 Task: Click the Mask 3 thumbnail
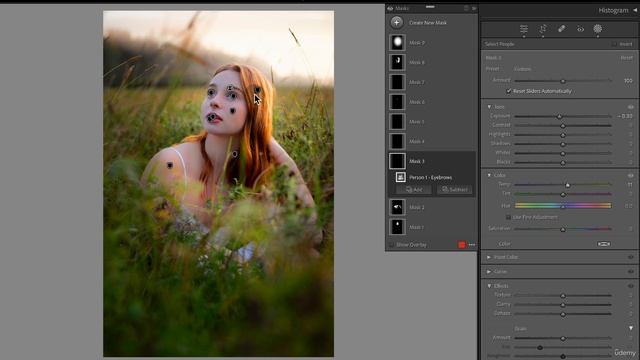click(x=397, y=161)
